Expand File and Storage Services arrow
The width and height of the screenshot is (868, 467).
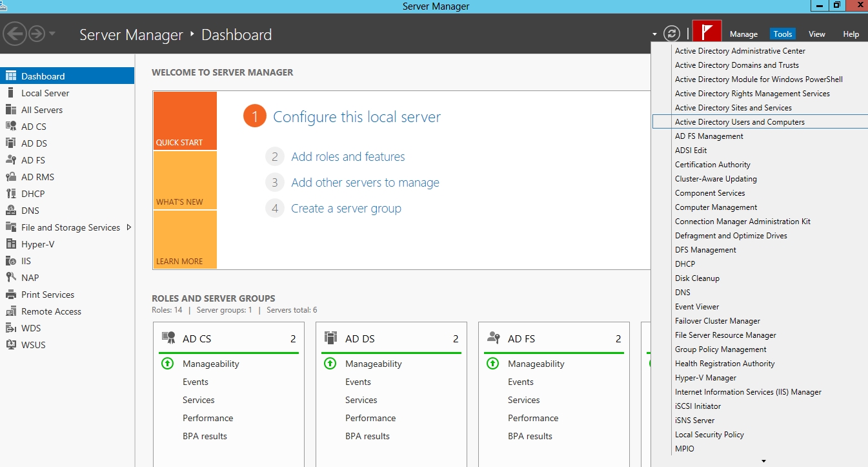pyautogui.click(x=129, y=227)
